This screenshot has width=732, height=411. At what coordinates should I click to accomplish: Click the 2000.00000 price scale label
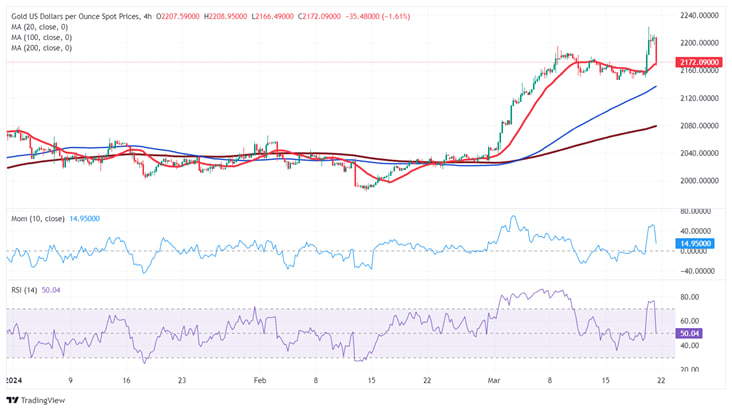coord(699,180)
